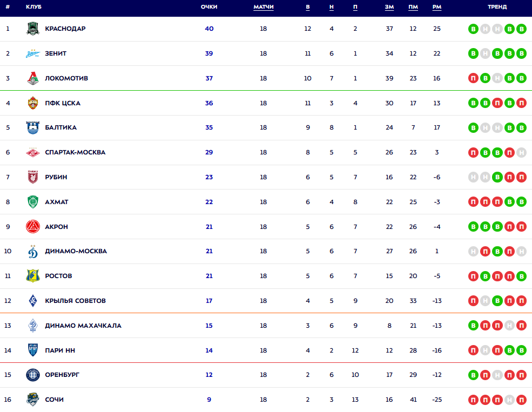
Task: Click the Akron red triangle logo
Action: tap(33, 227)
